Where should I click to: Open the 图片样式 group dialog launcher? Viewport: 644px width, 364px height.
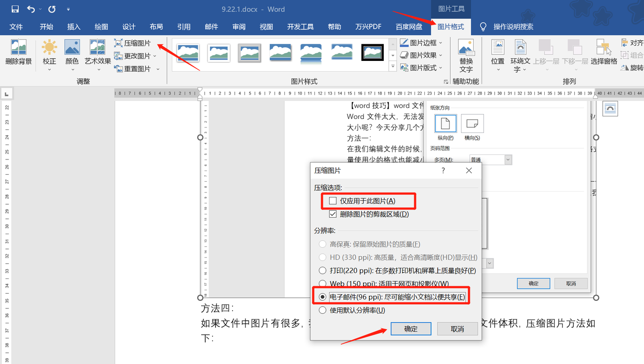pyautogui.click(x=446, y=82)
